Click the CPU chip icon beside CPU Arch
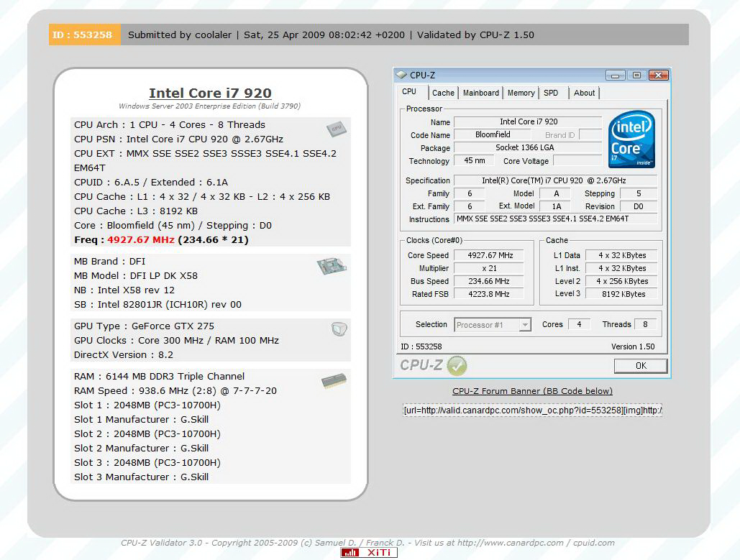 (336, 129)
